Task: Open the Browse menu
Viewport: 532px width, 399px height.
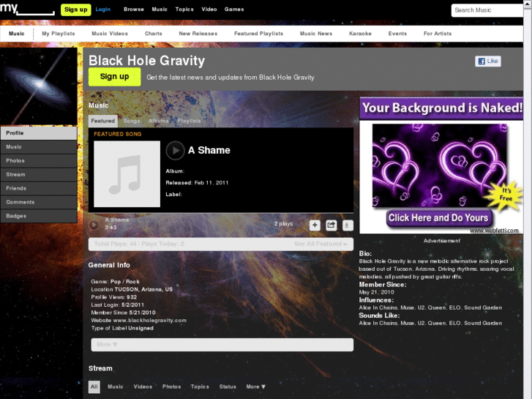Action: pos(134,10)
